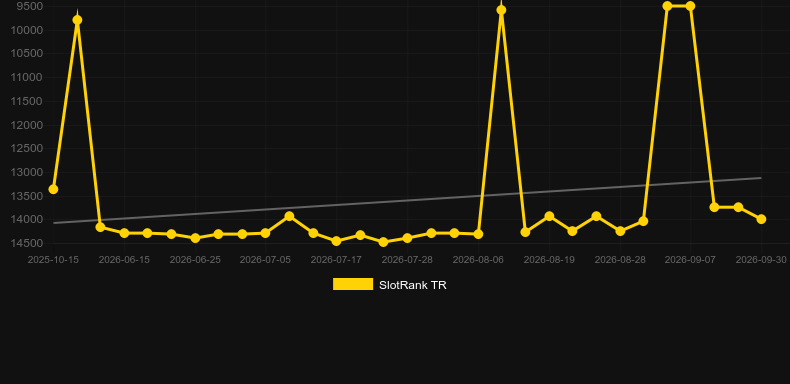Select the data point above 2026-07-05
The image size is (790, 384).
[x=266, y=233]
